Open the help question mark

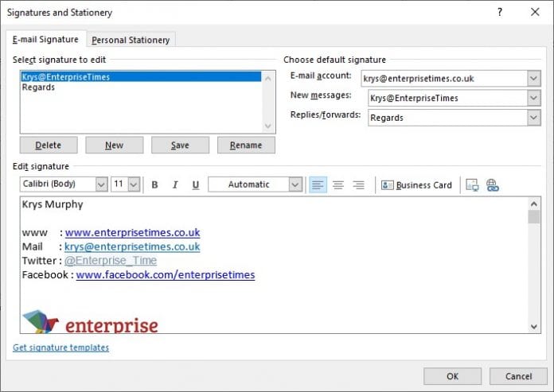pyautogui.click(x=500, y=13)
